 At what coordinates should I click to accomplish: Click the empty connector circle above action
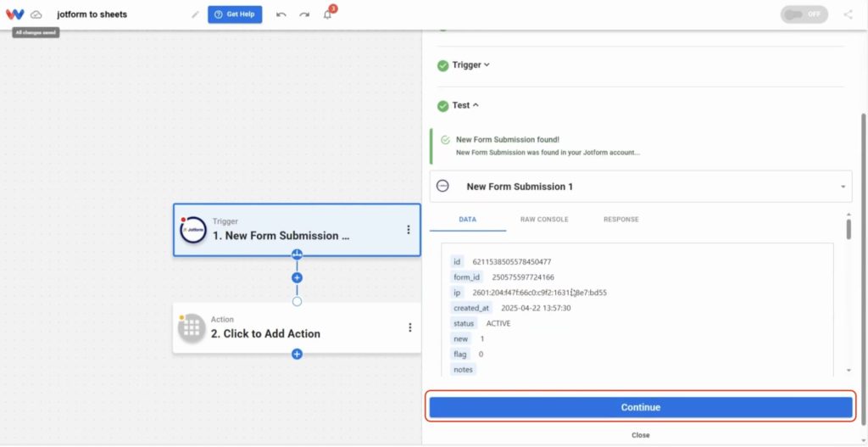[298, 301]
